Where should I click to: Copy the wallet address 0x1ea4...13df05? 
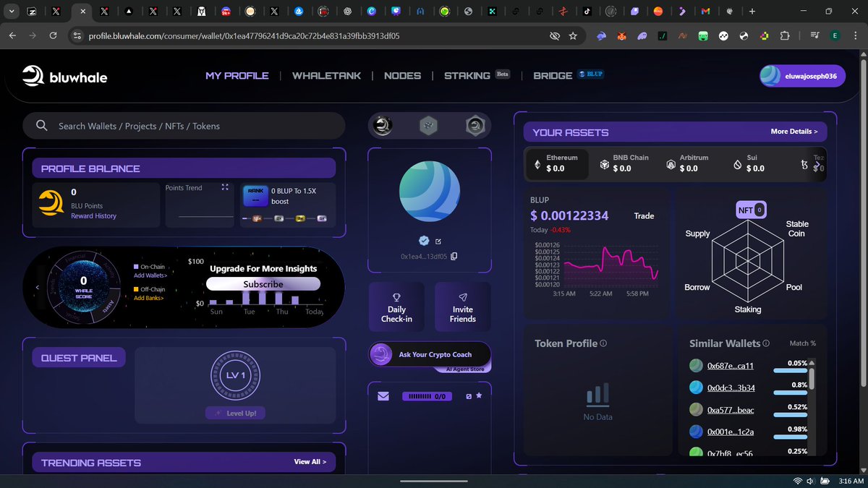pos(454,256)
